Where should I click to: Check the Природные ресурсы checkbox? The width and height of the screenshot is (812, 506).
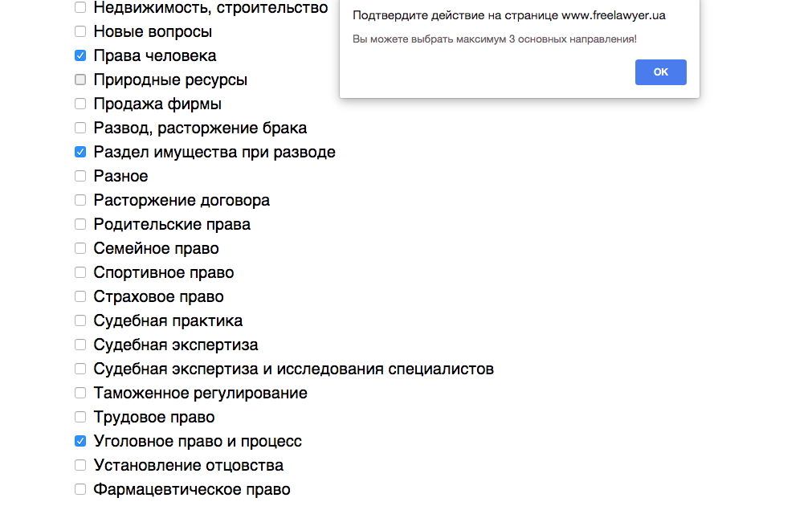coord(80,80)
